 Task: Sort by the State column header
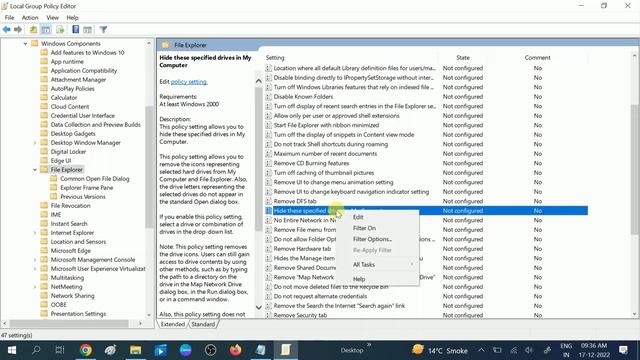pyautogui.click(x=463, y=58)
